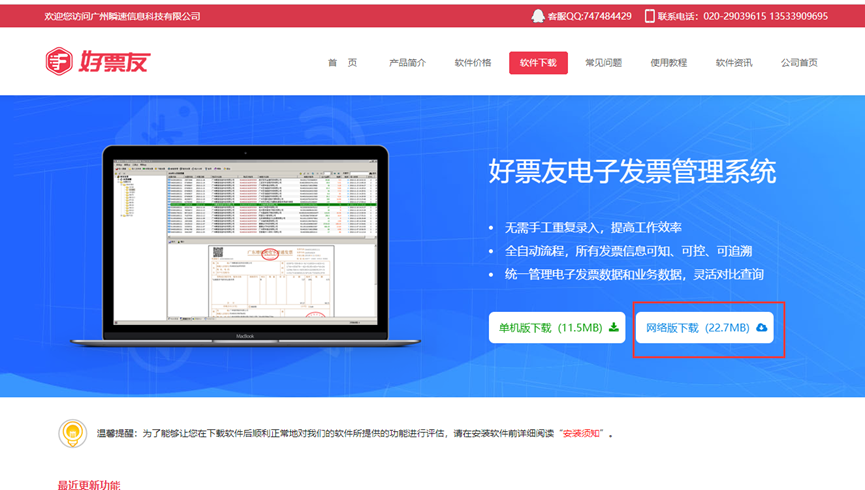This screenshot has height=490, width=865.
Task: Open the 首页 menu item
Action: (x=342, y=63)
